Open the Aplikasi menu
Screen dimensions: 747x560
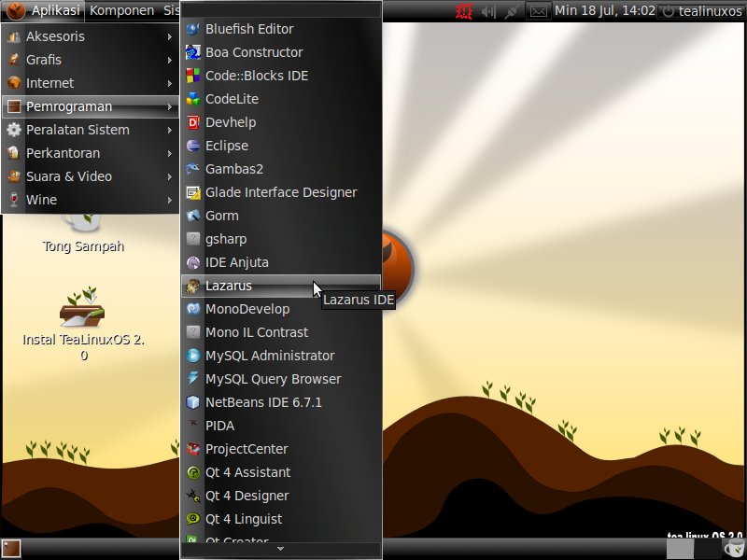pyautogui.click(x=44, y=10)
